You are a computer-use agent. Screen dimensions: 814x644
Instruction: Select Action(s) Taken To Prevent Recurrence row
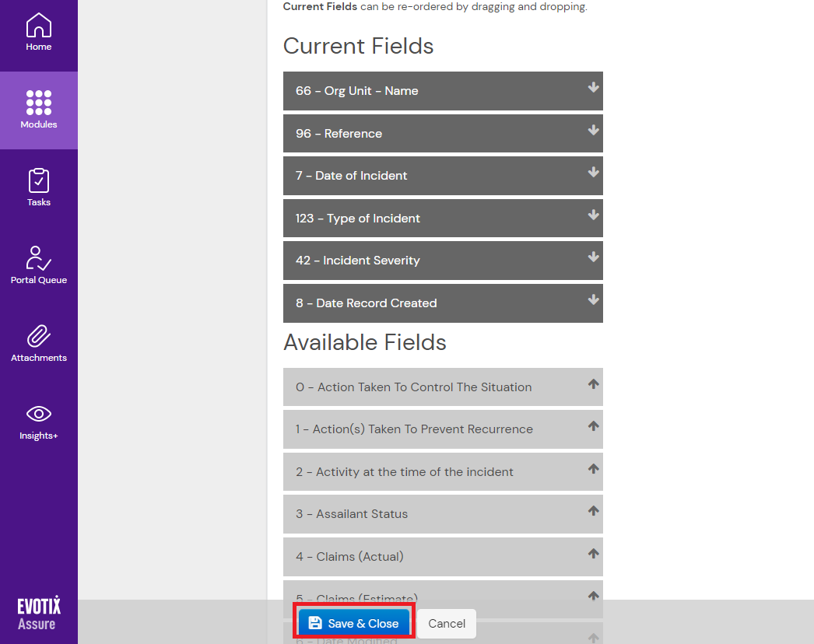[x=428, y=429]
